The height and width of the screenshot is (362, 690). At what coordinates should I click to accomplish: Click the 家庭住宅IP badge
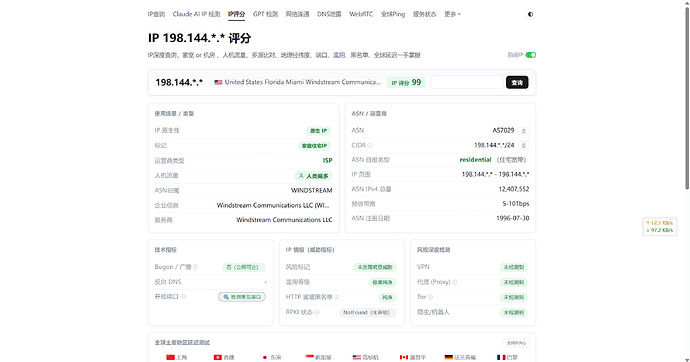click(314, 146)
